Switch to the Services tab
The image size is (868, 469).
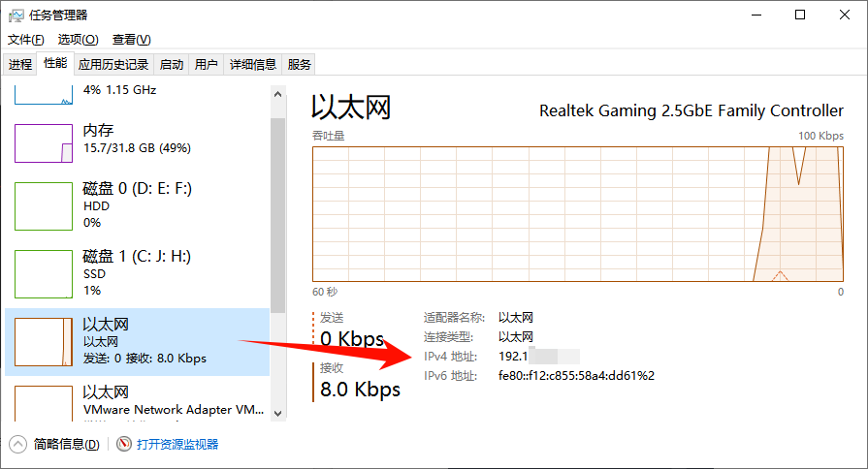pyautogui.click(x=300, y=65)
